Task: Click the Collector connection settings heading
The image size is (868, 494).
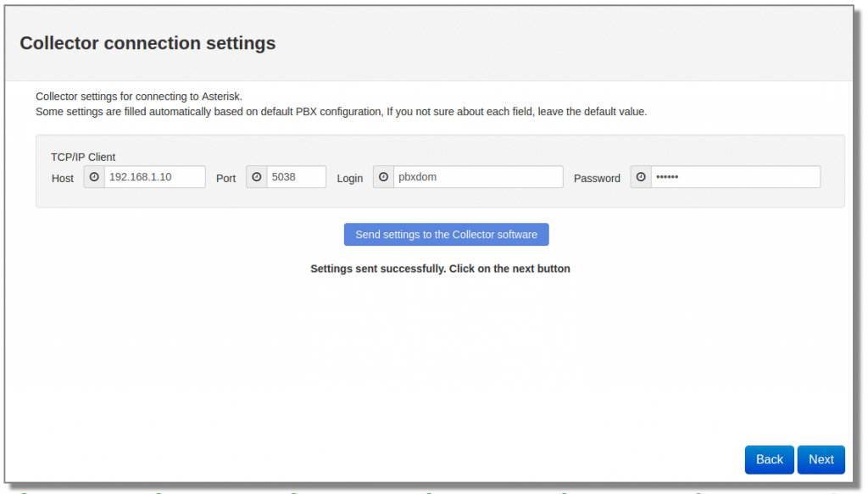Action: coord(147,43)
